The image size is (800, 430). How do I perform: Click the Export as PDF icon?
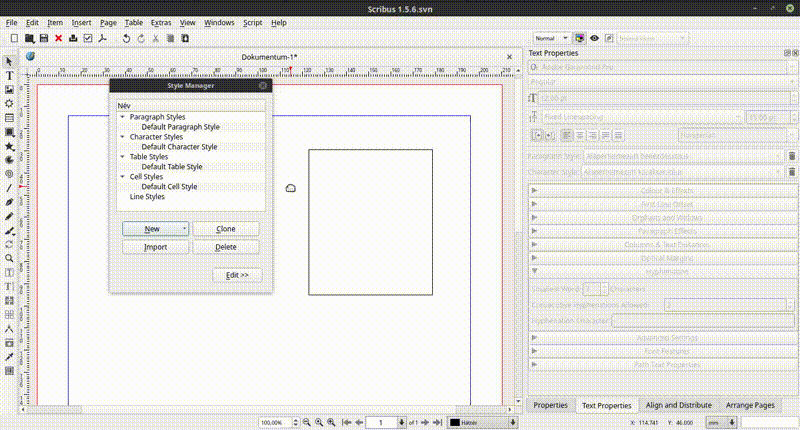point(104,38)
